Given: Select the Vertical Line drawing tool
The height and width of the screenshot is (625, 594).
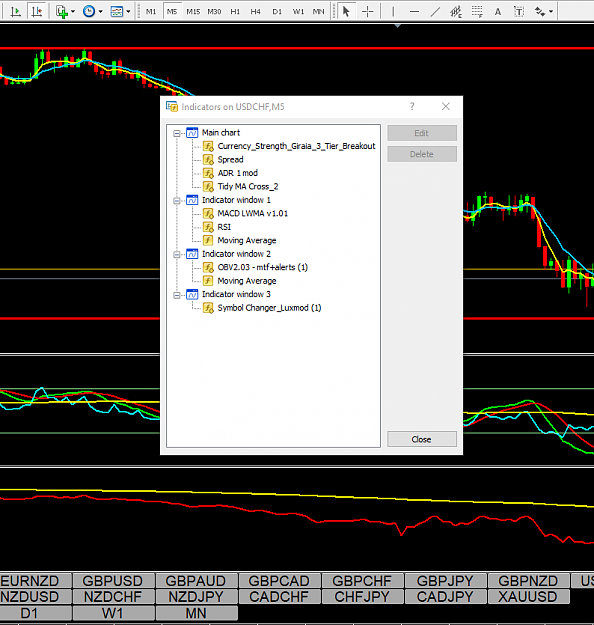Looking at the screenshot, I should (x=393, y=12).
